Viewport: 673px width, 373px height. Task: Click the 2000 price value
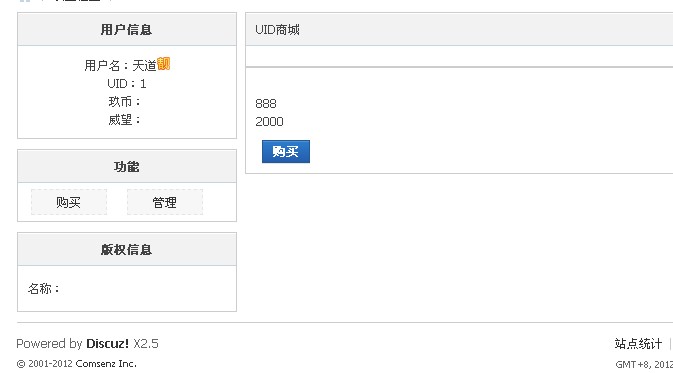coord(269,121)
